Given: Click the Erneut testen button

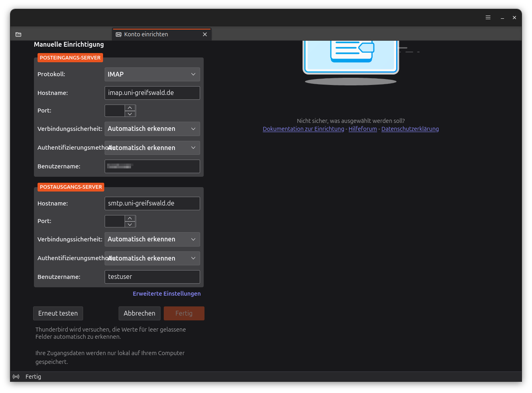Looking at the screenshot, I should click(x=58, y=313).
